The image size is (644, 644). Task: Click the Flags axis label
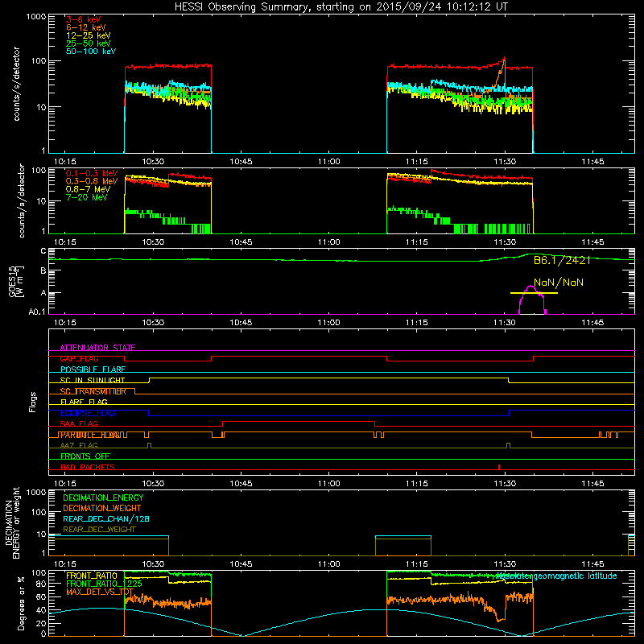[x=33, y=402]
